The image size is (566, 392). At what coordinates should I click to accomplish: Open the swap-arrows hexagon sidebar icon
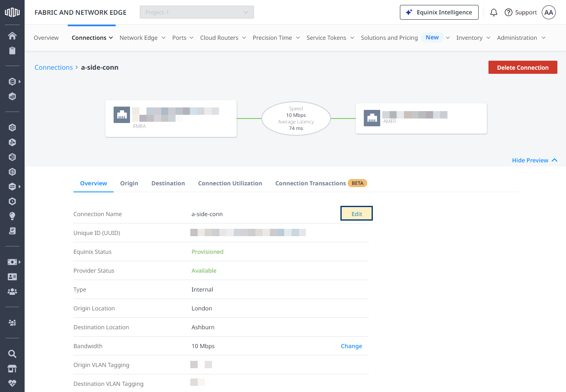(x=12, y=187)
